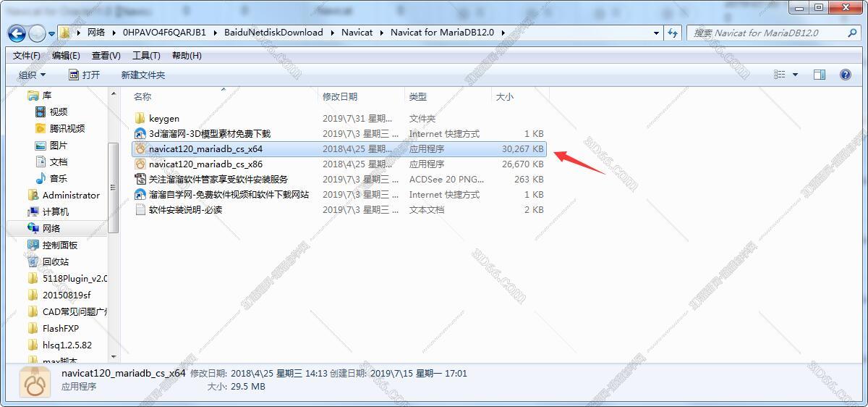
Task: Select the hlsq1.2.5.82 folder in the sidebar
Action: (x=67, y=345)
